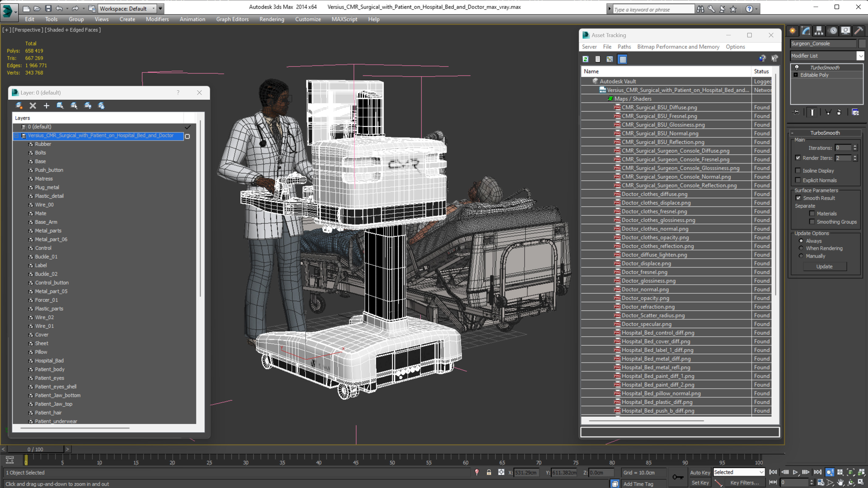Click Delete layer X icon in Layer dialog
The height and width of the screenshot is (488, 868).
[x=33, y=106]
